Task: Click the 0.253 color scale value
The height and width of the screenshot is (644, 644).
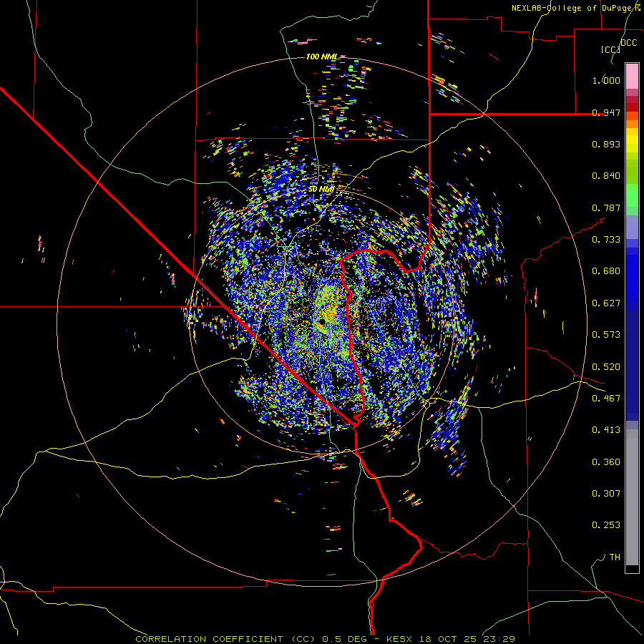Action: 606,525
